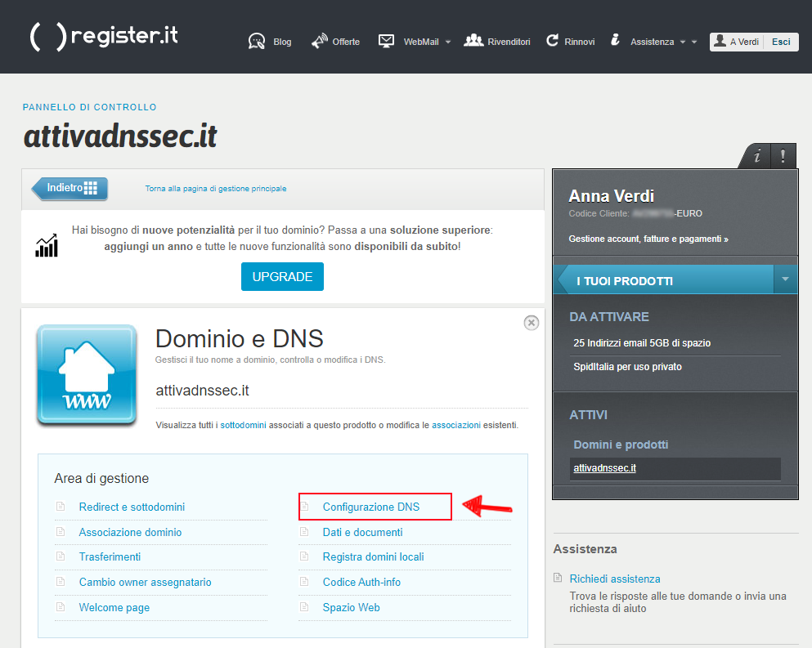This screenshot has width=812, height=648.
Task: Click the UPGRADE button
Action: pyautogui.click(x=282, y=277)
